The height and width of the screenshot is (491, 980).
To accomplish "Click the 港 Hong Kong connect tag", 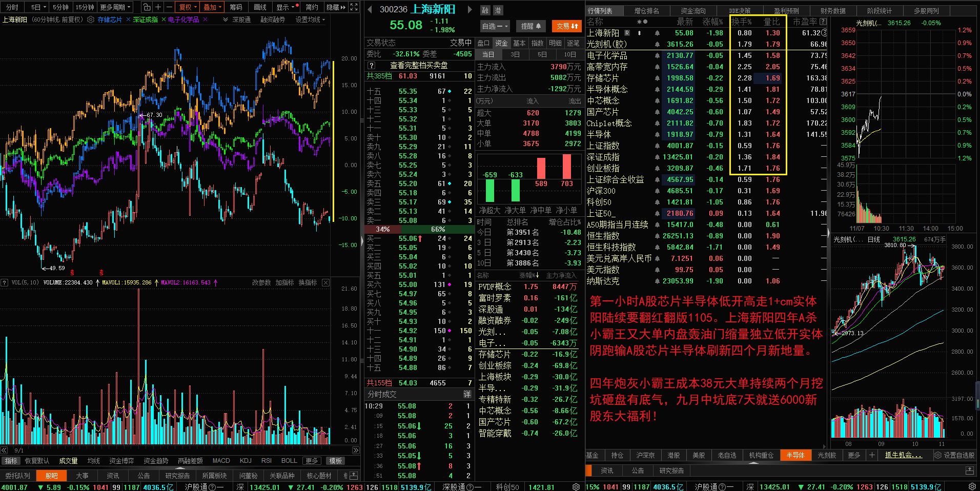I will [x=498, y=10].
